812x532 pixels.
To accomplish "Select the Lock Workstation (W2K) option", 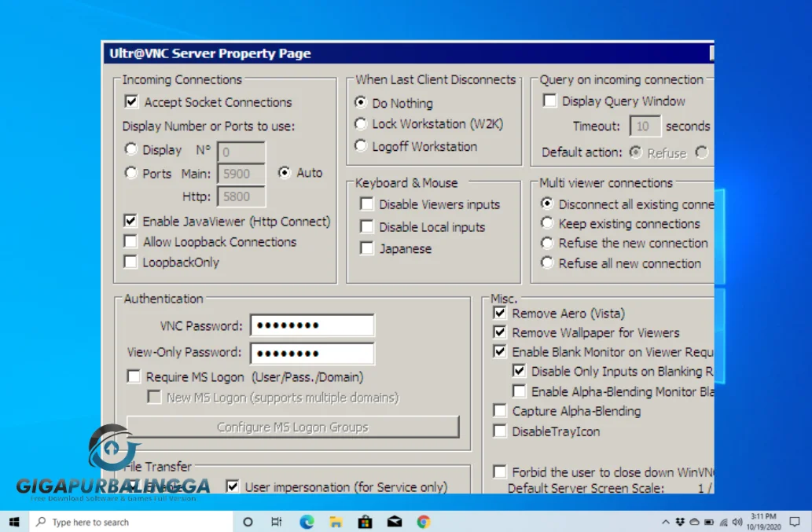I will (361, 124).
